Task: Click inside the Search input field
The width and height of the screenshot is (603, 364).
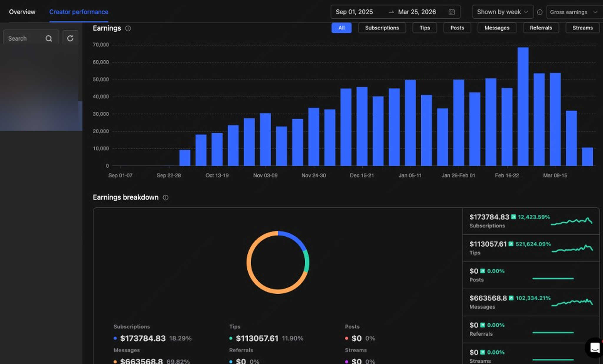Action: click(x=24, y=38)
